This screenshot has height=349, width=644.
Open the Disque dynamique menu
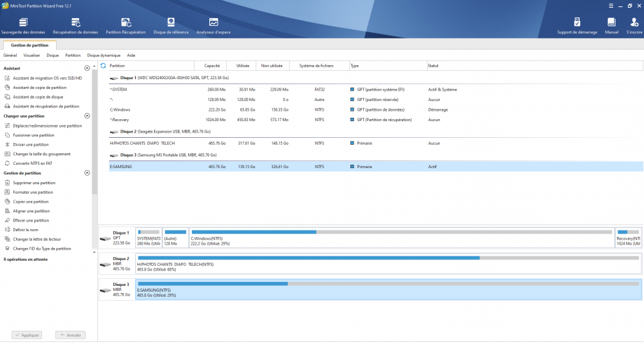[x=104, y=55]
